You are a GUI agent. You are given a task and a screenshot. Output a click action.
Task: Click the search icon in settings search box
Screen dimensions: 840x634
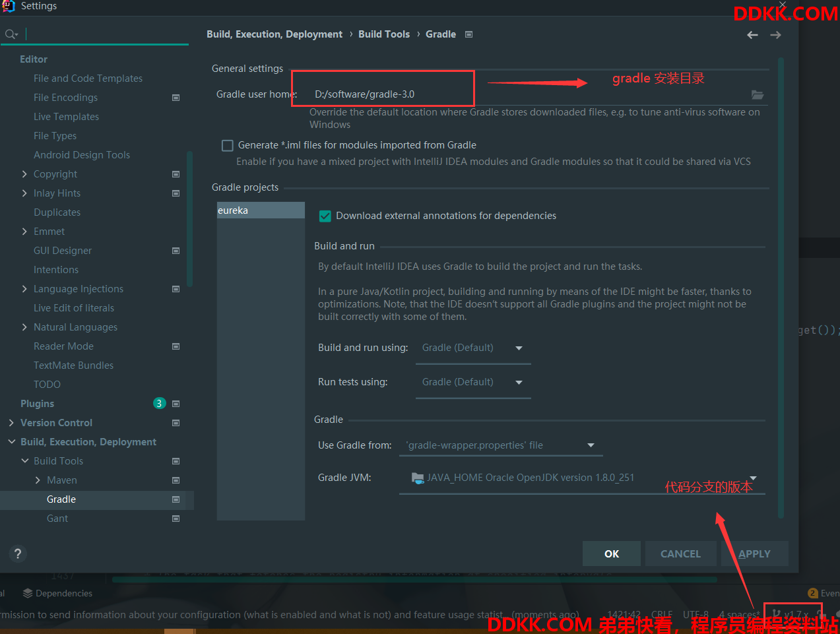pyautogui.click(x=11, y=34)
